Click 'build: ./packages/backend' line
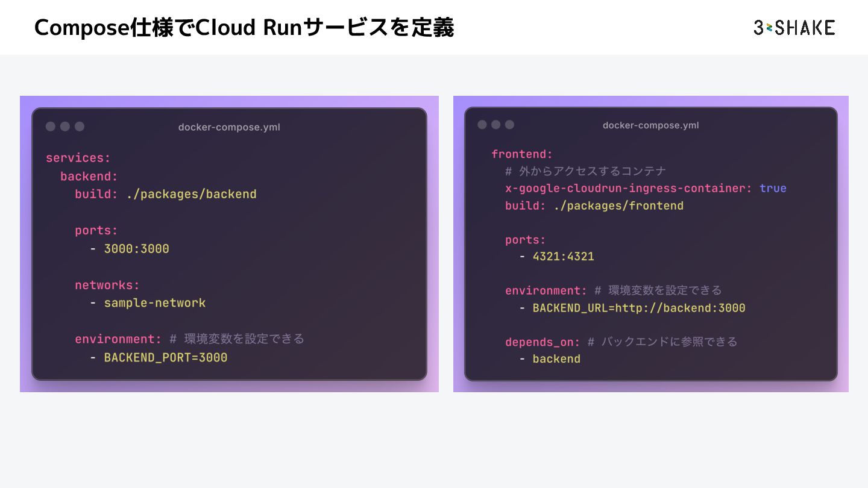The height and width of the screenshot is (488, 868). pos(166,195)
